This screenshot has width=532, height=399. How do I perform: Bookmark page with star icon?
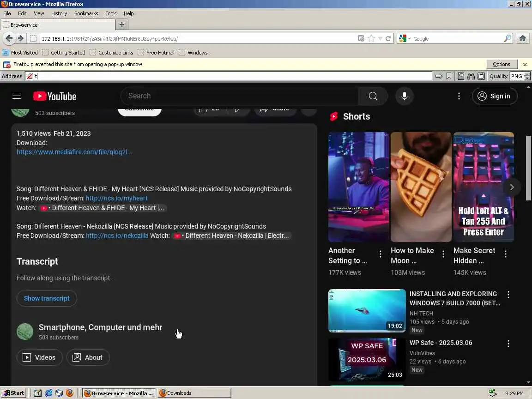371,38
